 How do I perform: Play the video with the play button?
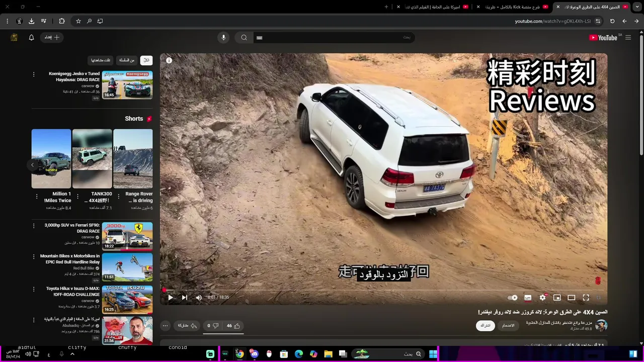point(170,298)
